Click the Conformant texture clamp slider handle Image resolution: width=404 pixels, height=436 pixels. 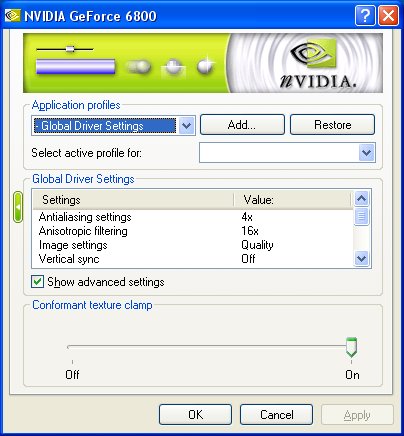pyautogui.click(x=351, y=347)
